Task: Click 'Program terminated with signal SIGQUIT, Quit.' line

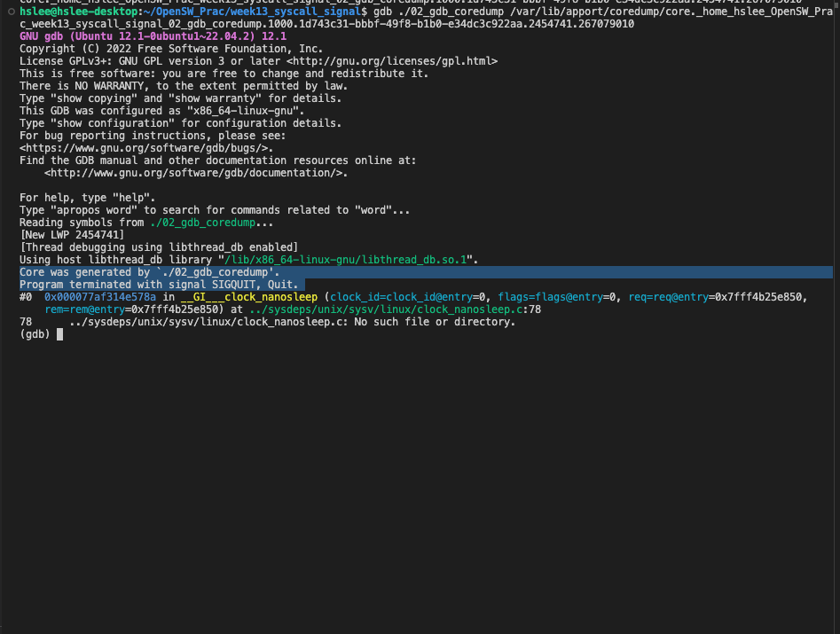Action: coord(159,285)
